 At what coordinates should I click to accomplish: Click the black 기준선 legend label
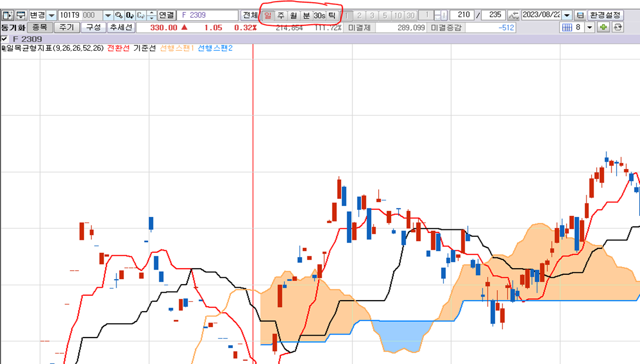(145, 48)
